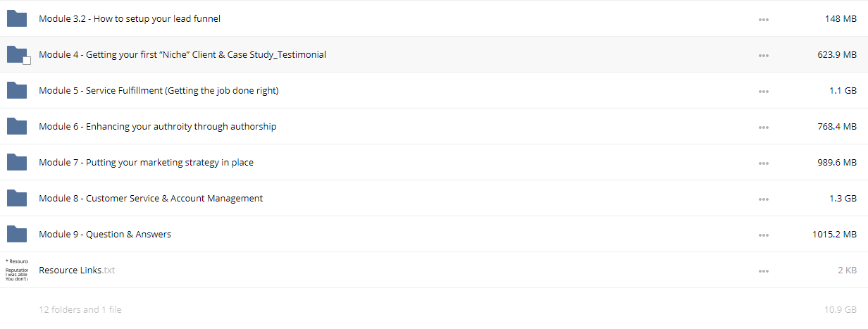Open Module 7 - Putting your marketing strategy
This screenshot has width=868, height=329.
[x=146, y=163]
